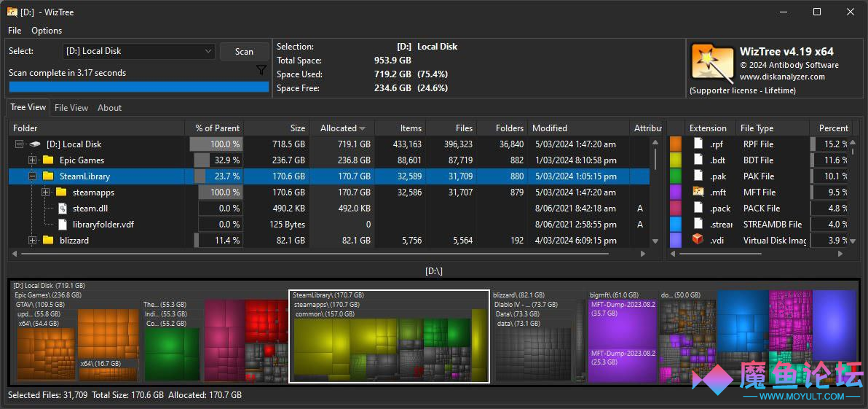Click the D:\ treemap path label

pos(433,271)
